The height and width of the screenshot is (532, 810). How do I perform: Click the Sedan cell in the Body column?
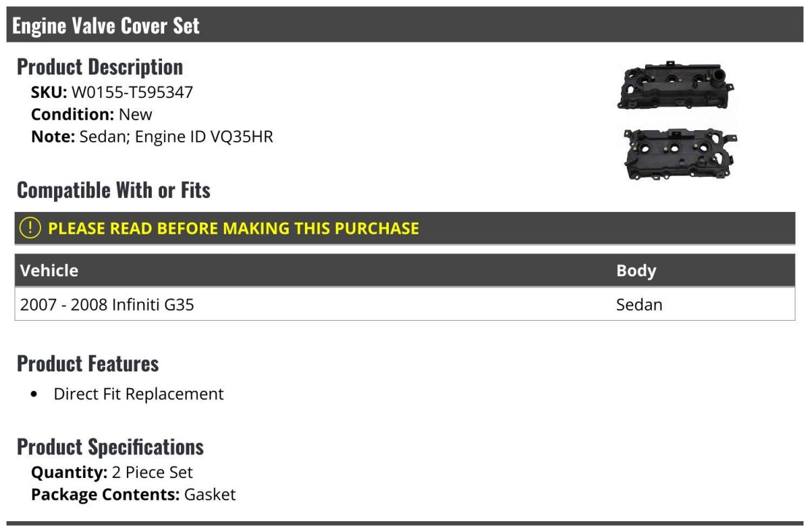(x=639, y=304)
